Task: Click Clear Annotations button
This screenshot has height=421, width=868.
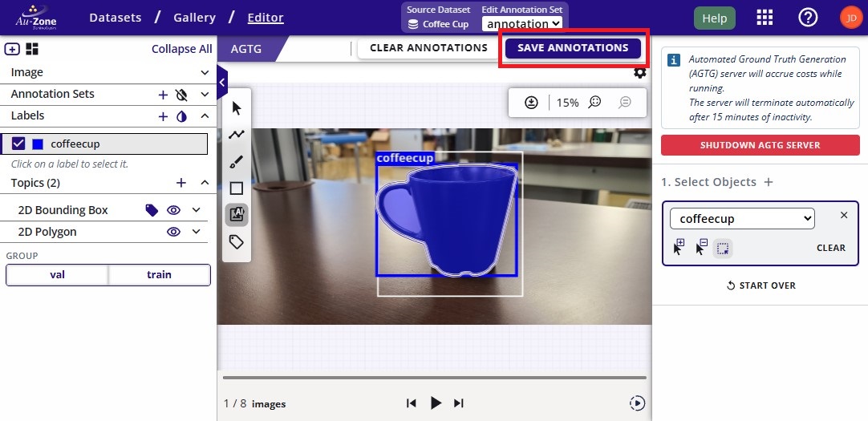Action: (x=428, y=47)
